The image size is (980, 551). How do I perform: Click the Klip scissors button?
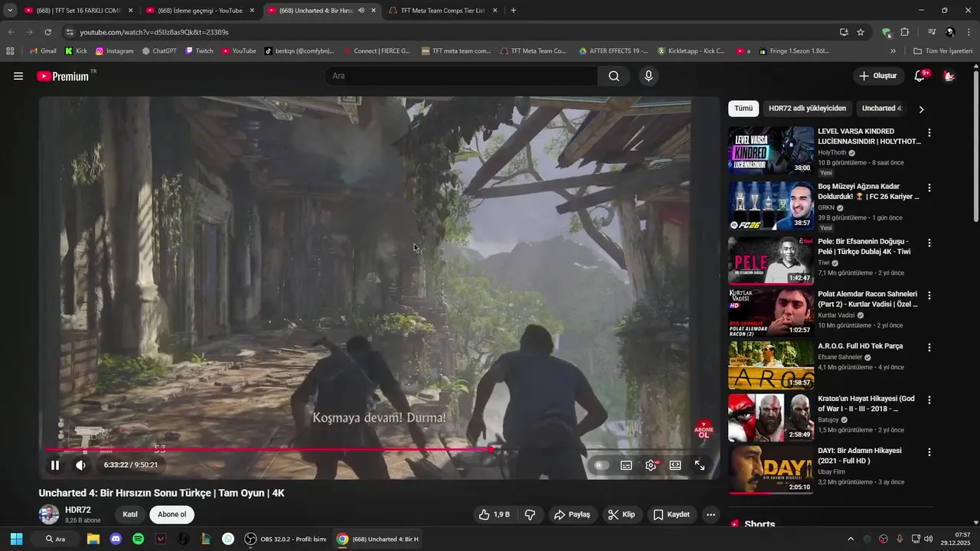coord(622,514)
